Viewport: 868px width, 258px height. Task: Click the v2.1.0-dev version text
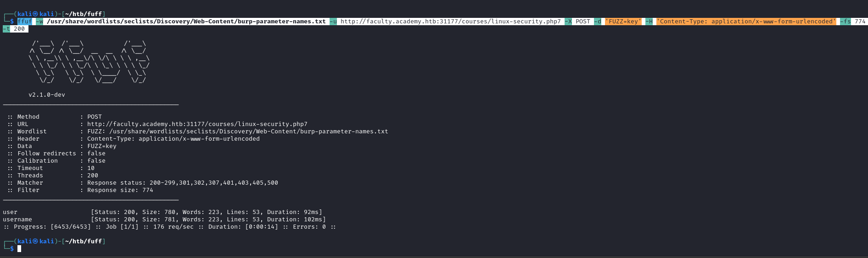coord(47,95)
